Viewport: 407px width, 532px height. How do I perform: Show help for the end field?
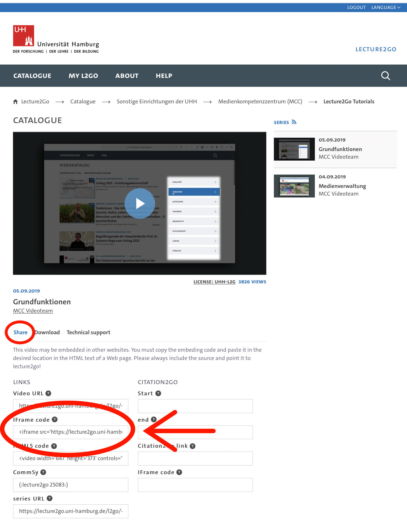tap(154, 420)
